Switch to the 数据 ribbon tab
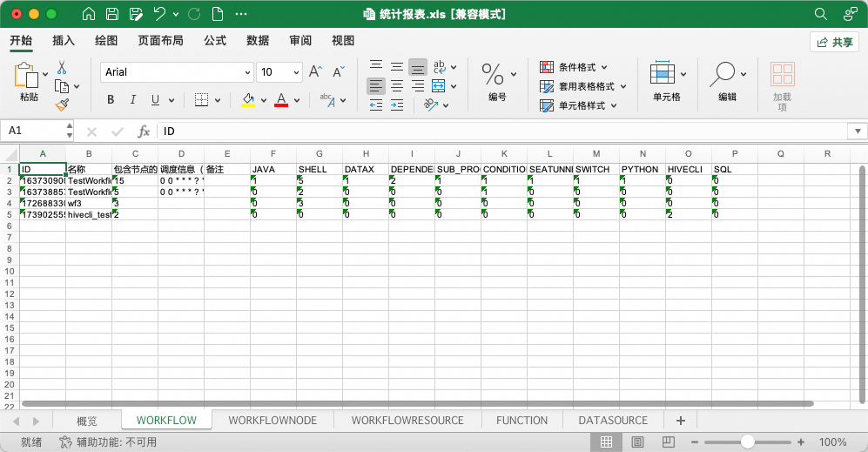This screenshot has height=452, width=868. pyautogui.click(x=258, y=40)
